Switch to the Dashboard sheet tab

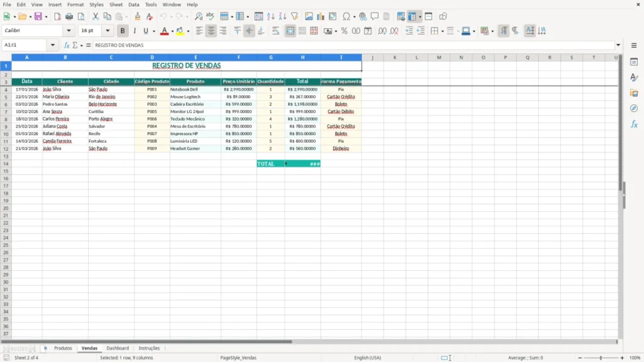pos(118,348)
